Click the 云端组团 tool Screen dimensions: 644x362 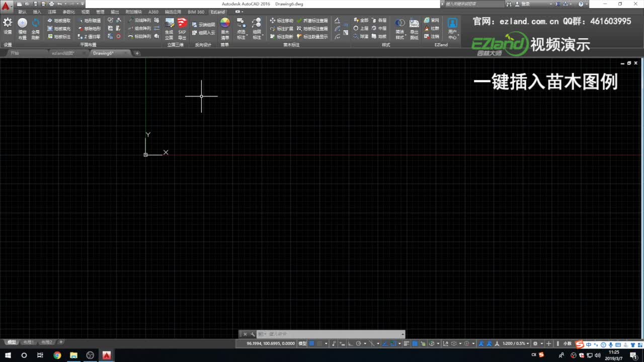(204, 25)
